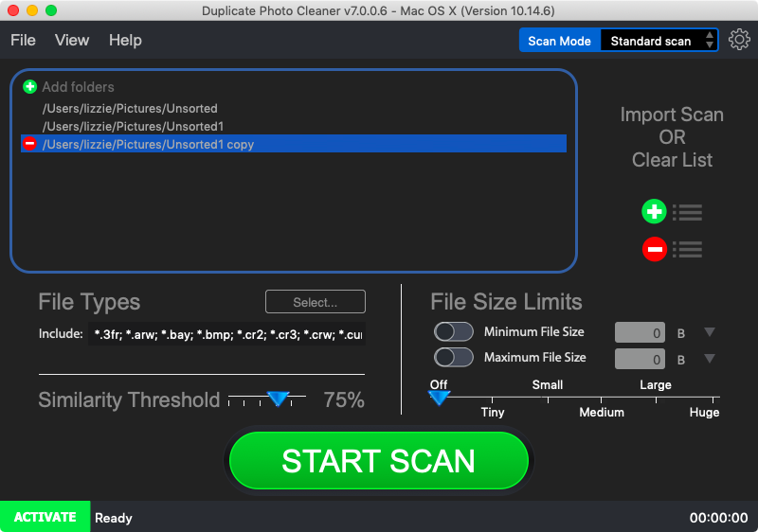
Task: Click the Huge label on size slider
Action: [704, 413]
